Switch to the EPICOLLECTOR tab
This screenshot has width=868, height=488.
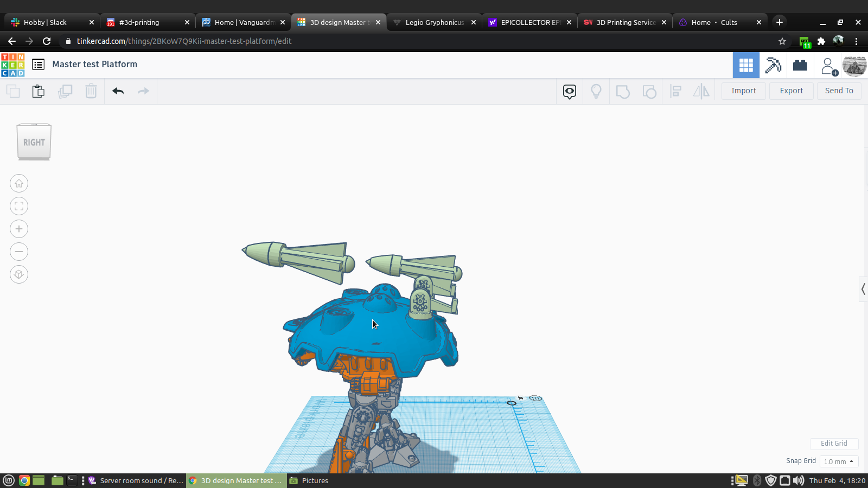coord(529,22)
